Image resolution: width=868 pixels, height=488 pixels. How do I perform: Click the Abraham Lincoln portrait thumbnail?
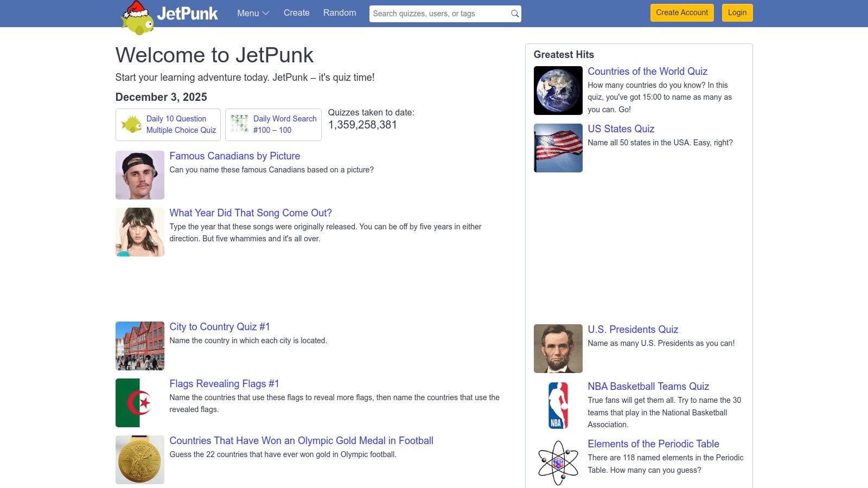pos(557,348)
